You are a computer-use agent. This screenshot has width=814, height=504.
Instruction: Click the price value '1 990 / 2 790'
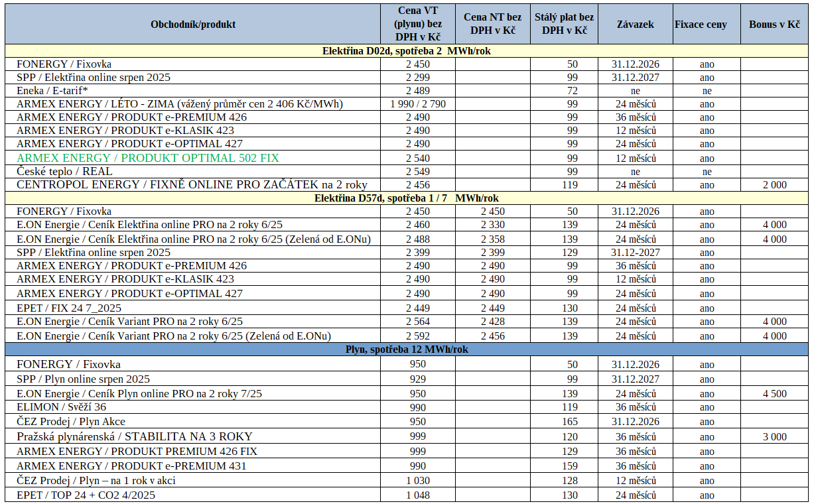pos(418,104)
